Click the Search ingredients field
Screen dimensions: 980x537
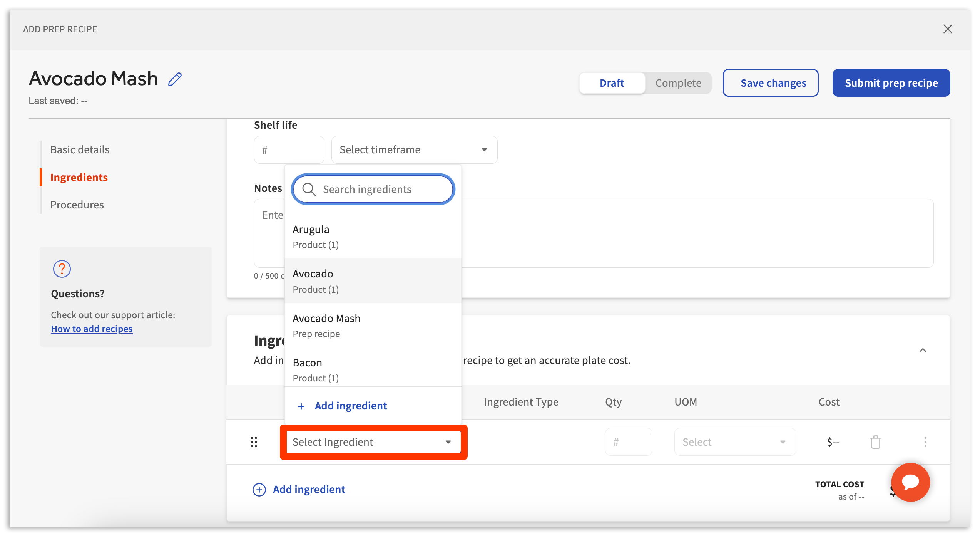click(x=381, y=189)
